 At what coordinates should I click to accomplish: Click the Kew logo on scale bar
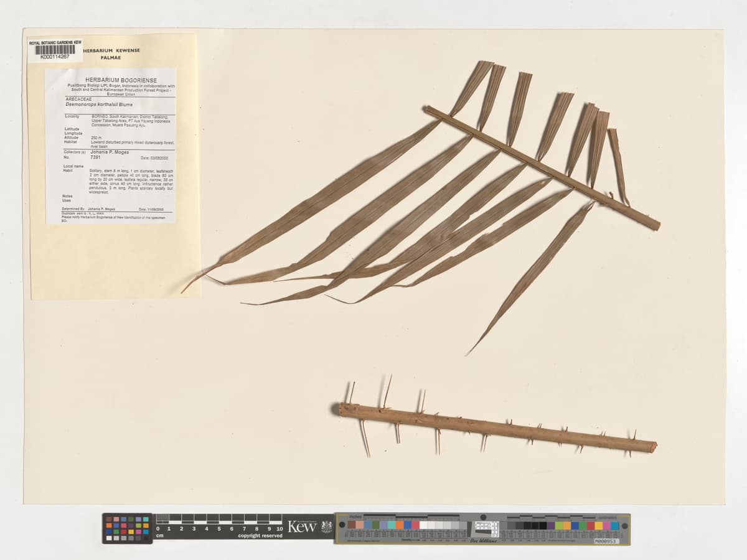pyautogui.click(x=303, y=527)
